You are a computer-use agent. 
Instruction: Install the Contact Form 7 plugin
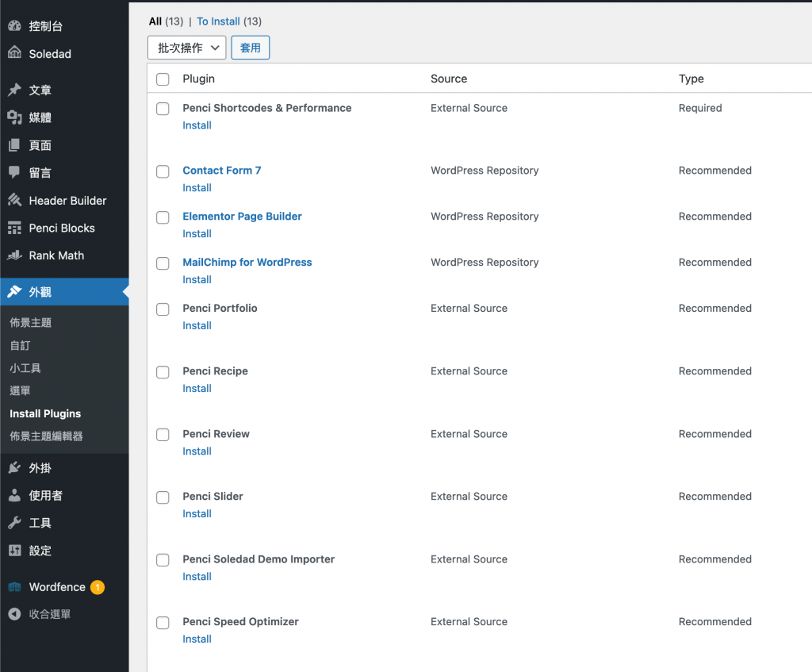pos(197,187)
